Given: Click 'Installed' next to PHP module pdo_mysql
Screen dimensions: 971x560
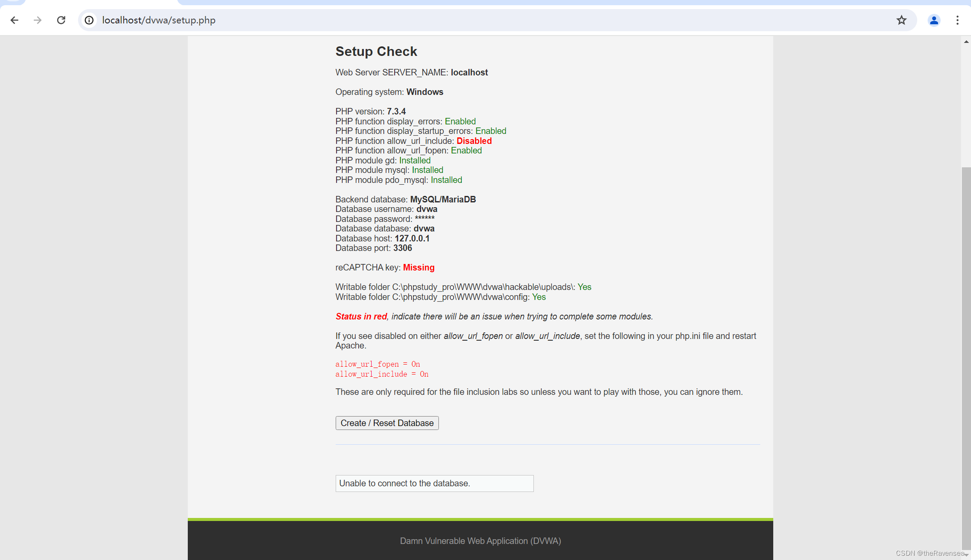Looking at the screenshot, I should [446, 180].
